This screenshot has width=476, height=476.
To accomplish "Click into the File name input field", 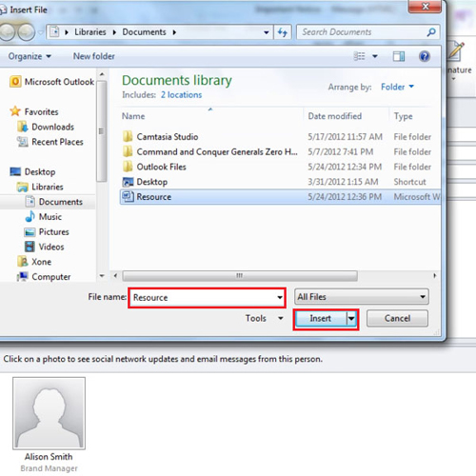I will (x=203, y=297).
